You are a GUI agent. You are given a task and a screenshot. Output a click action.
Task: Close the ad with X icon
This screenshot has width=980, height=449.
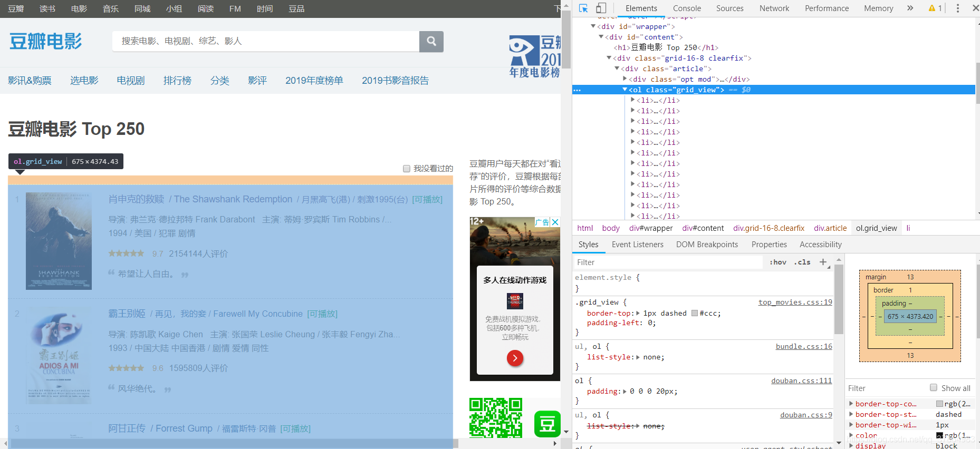[555, 222]
